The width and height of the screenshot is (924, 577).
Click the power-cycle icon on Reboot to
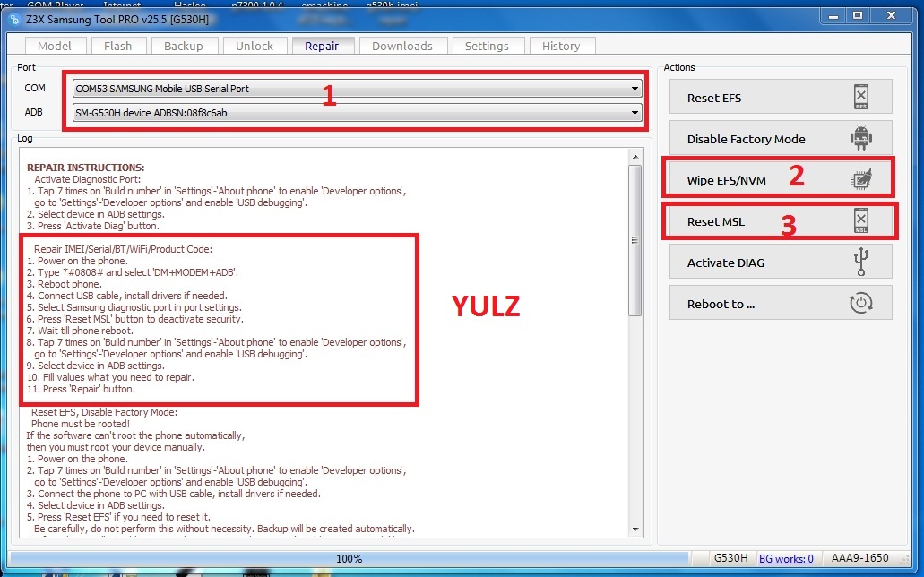click(x=861, y=303)
